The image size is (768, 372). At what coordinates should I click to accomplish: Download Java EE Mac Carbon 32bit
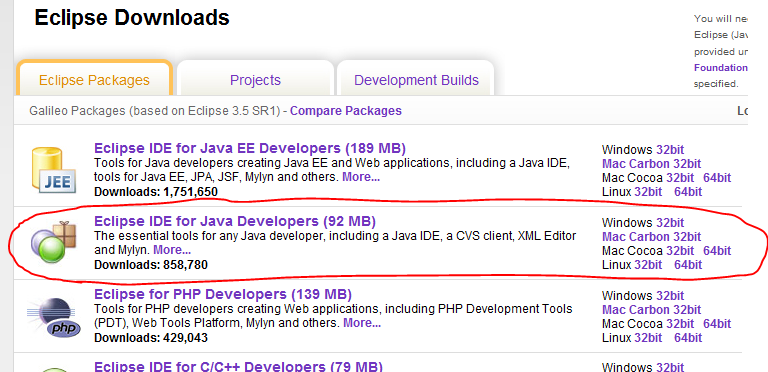point(651,164)
